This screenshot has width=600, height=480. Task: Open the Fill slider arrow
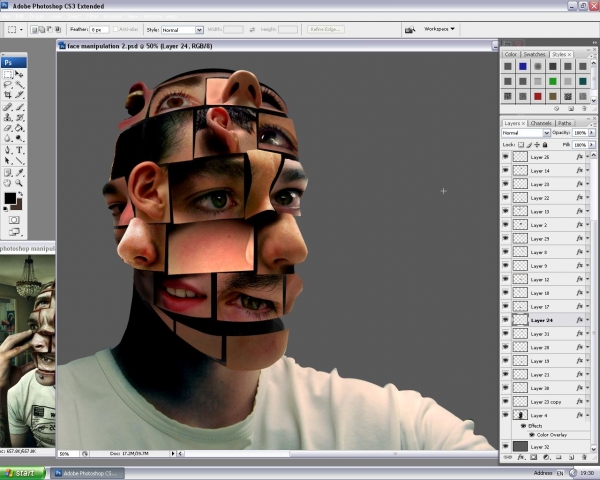click(x=592, y=145)
